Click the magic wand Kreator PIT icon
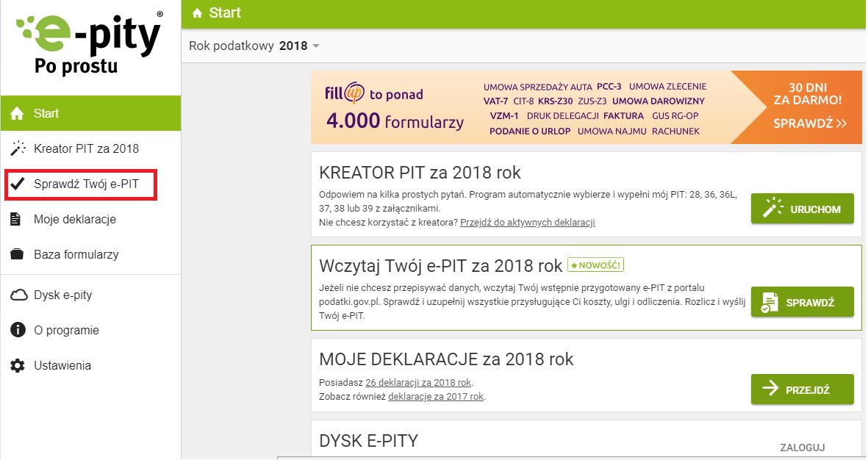 pos(18,148)
